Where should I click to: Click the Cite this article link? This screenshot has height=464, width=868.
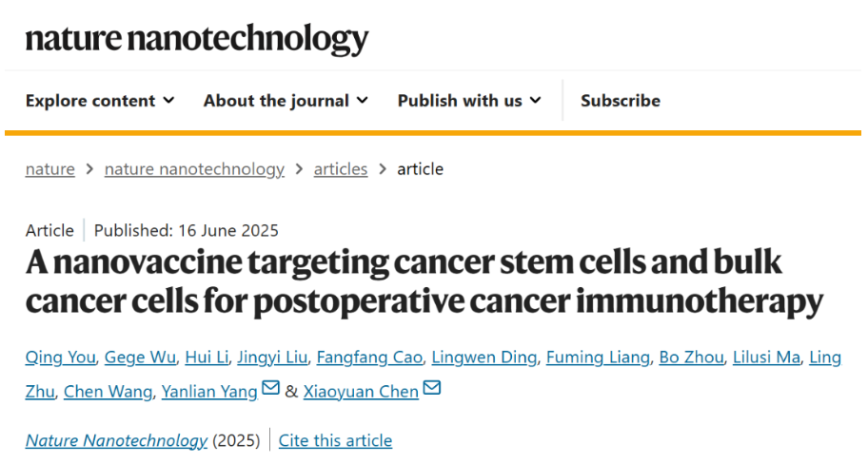tap(335, 440)
